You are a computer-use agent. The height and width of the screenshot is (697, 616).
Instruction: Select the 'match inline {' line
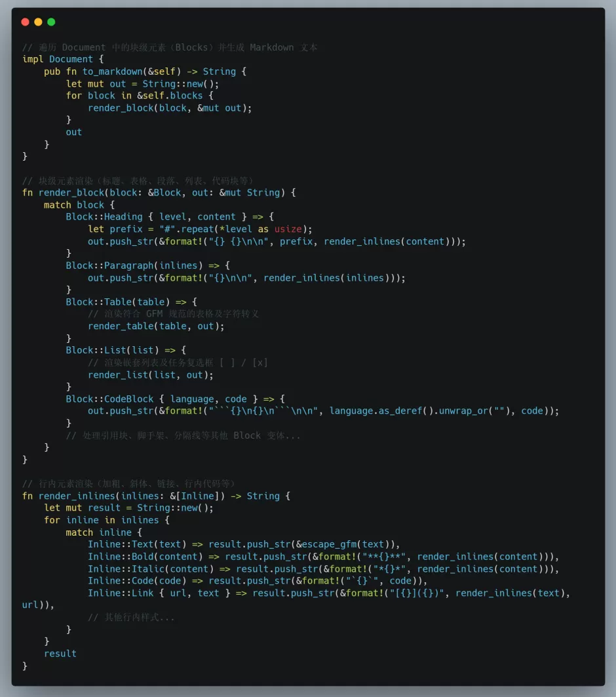point(104,532)
